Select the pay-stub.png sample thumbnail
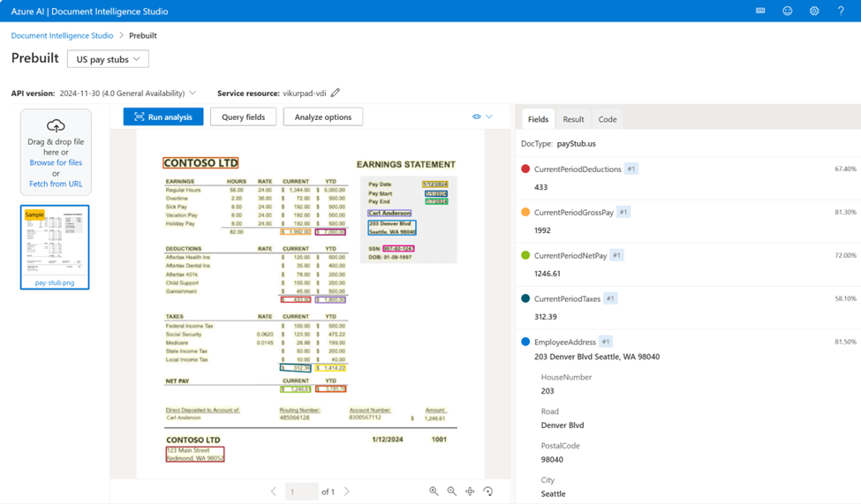861x504 pixels. pos(55,247)
